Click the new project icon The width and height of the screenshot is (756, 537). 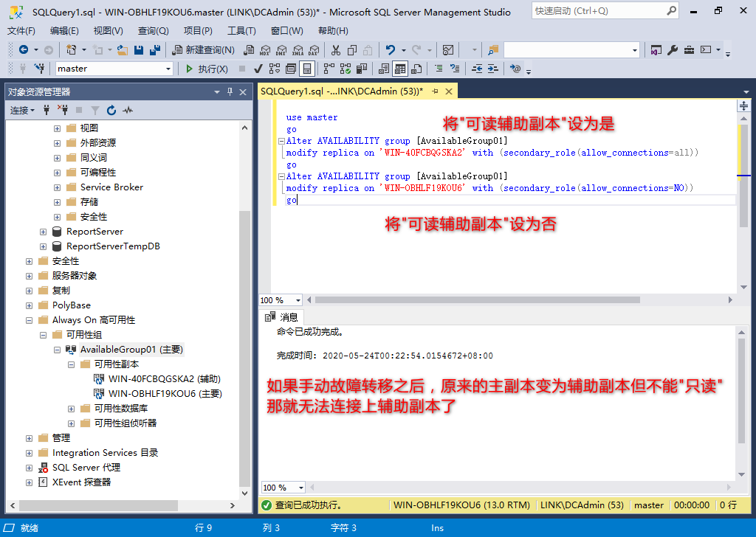tap(72, 49)
